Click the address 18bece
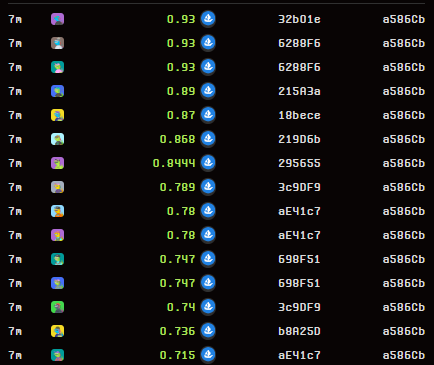The width and height of the screenshot is (434, 365). click(299, 115)
